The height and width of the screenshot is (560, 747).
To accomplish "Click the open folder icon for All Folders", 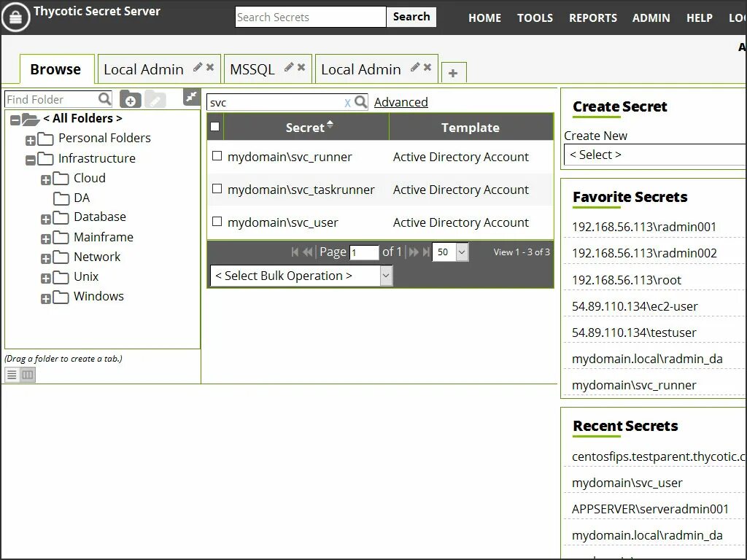I will pos(31,119).
